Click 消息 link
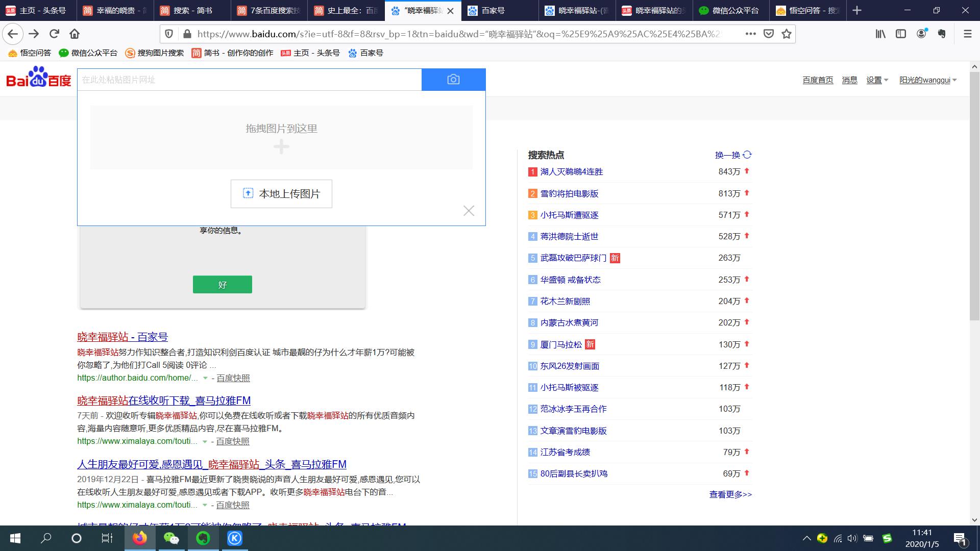980x551 pixels. pyautogui.click(x=849, y=80)
